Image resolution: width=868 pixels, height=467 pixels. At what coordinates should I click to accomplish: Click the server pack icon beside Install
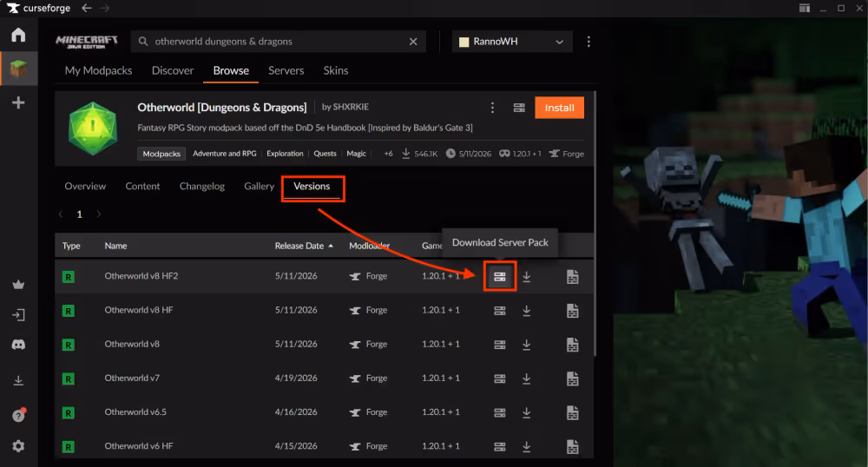click(x=519, y=108)
